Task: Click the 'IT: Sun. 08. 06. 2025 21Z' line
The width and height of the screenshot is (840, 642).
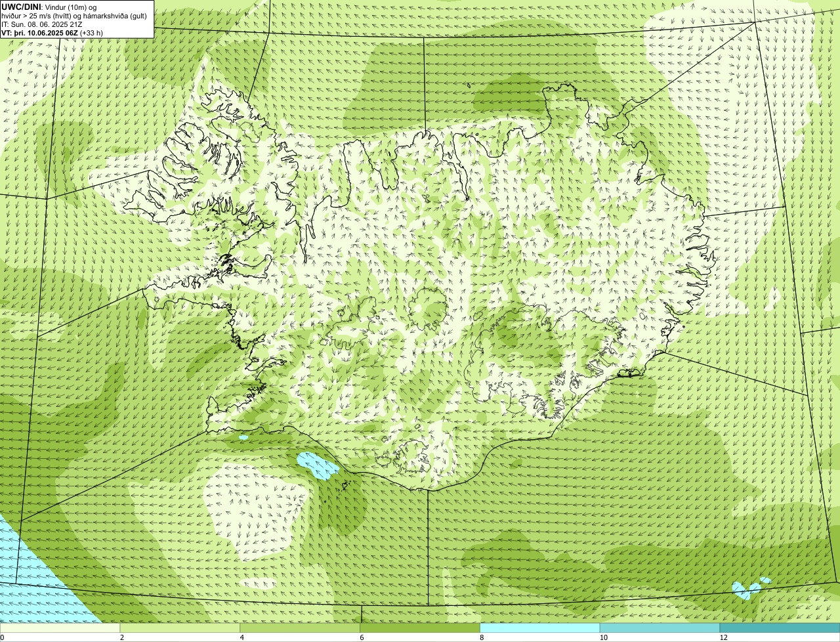Action: pos(42,24)
